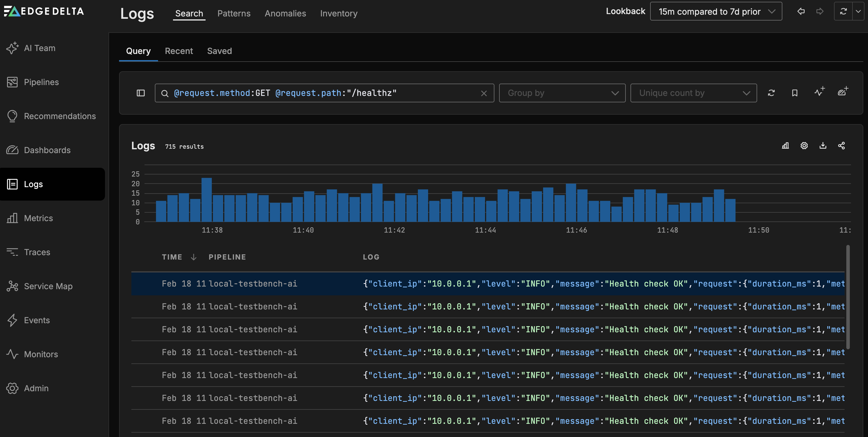Clear the search query with the X icon
This screenshot has height=437, width=868.
(484, 93)
